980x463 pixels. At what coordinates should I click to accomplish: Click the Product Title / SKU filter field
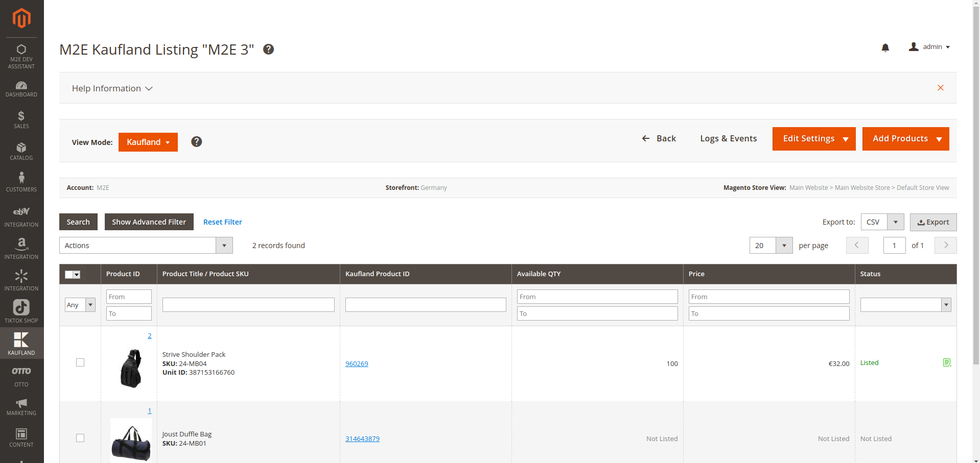248,305
